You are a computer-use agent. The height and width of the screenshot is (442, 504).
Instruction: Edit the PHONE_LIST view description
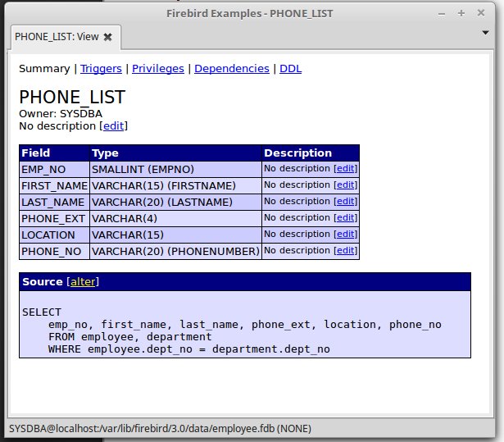tap(113, 126)
